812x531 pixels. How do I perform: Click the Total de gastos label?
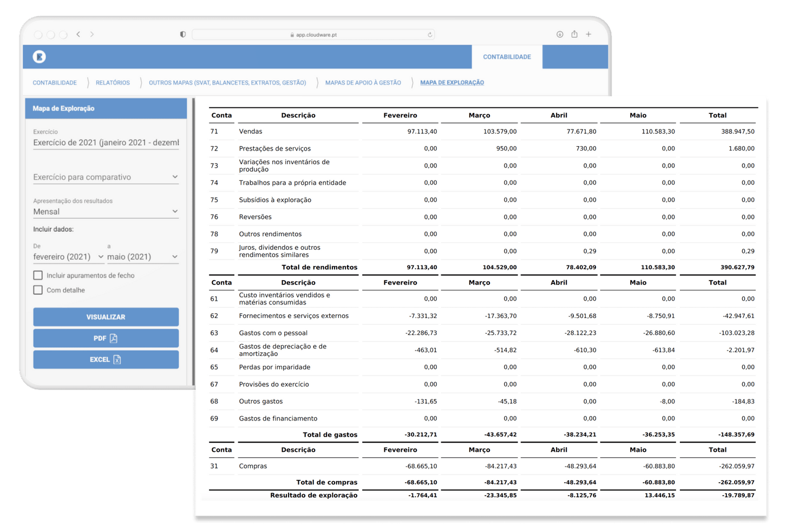coord(330,435)
